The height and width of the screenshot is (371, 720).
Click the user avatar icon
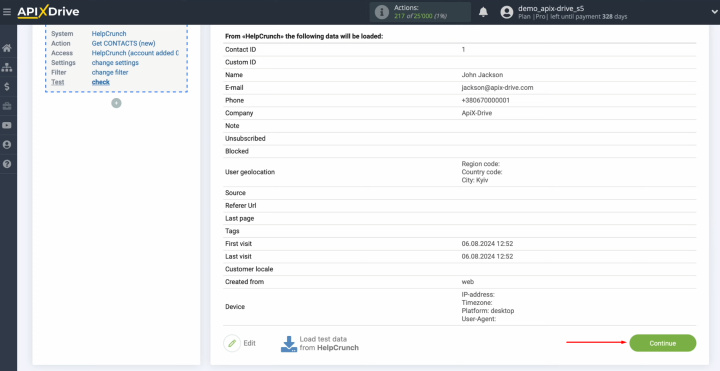tap(506, 12)
